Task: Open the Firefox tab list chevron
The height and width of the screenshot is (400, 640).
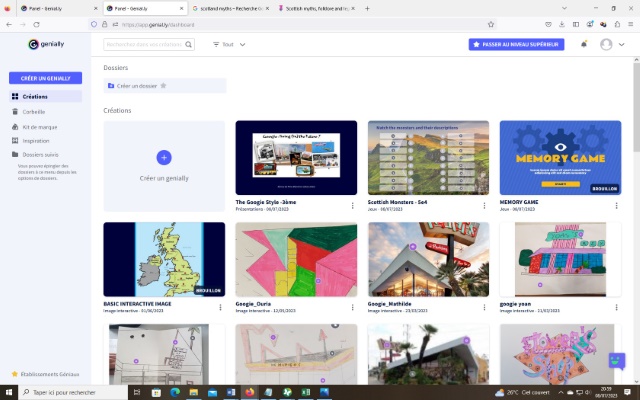Action: point(612,8)
